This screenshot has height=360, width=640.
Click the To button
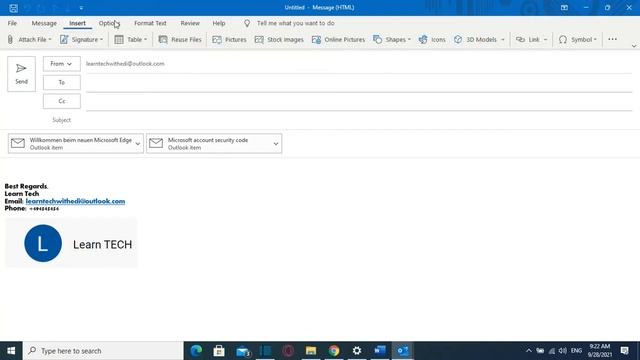click(62, 82)
